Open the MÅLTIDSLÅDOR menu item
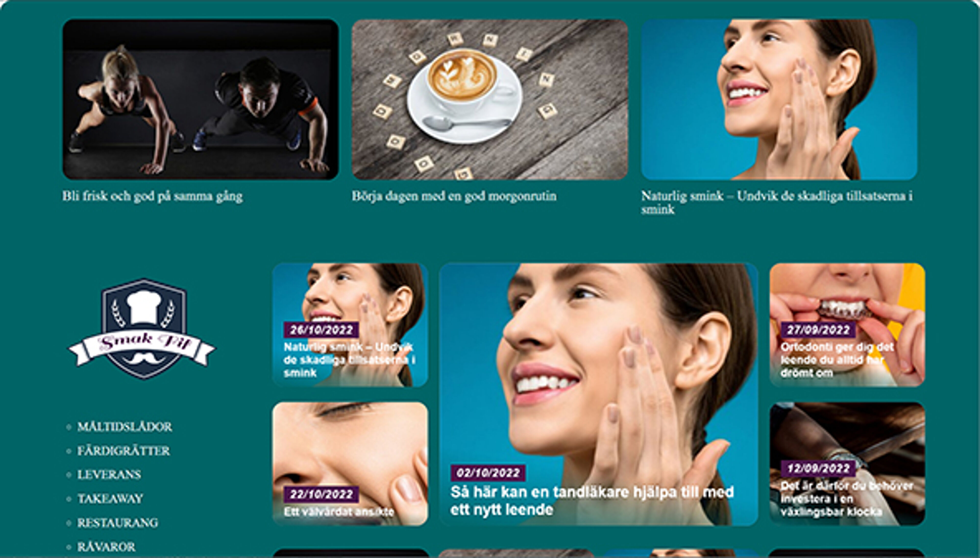This screenshot has width=980, height=558. click(125, 427)
